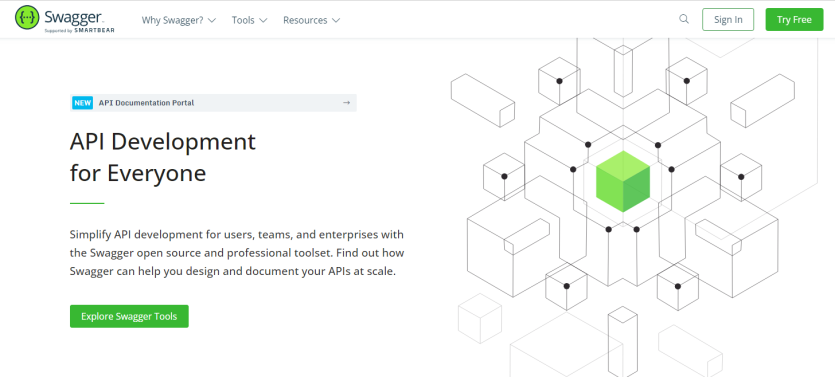Click the Simplify API development paragraph
The height and width of the screenshot is (377, 835).
coord(237,253)
